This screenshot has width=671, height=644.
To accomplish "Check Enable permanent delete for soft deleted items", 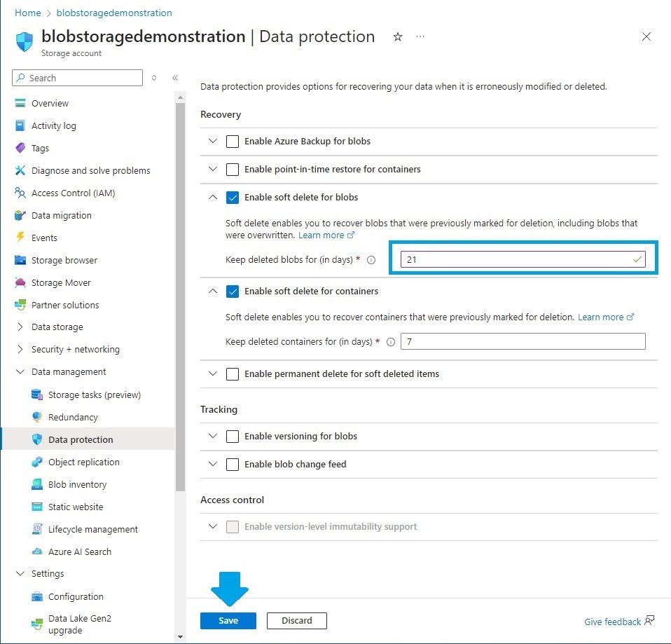I will (x=233, y=374).
